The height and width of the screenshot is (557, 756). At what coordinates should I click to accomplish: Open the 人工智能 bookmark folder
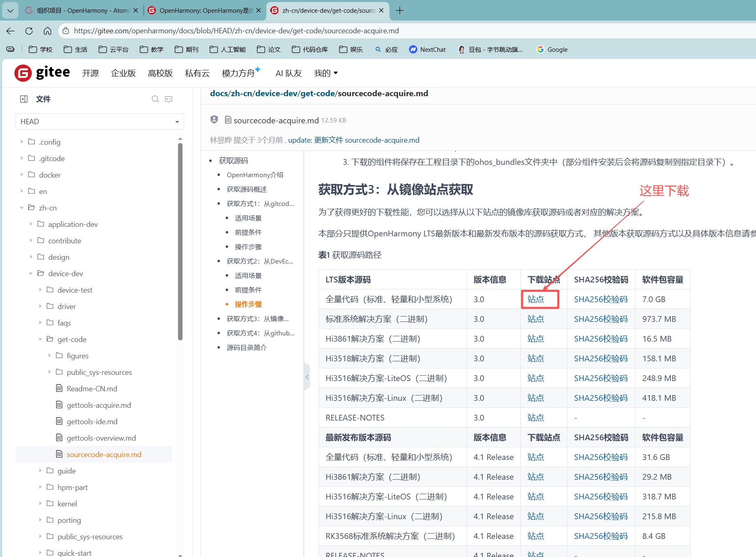(227, 49)
